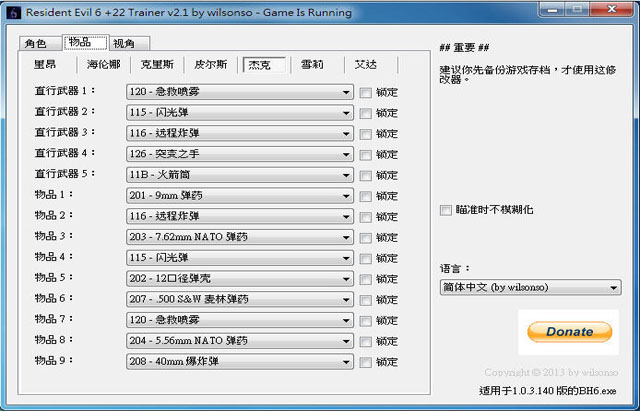Open the 语言 language dropdown
This screenshot has width=640, height=411.
click(x=530, y=287)
